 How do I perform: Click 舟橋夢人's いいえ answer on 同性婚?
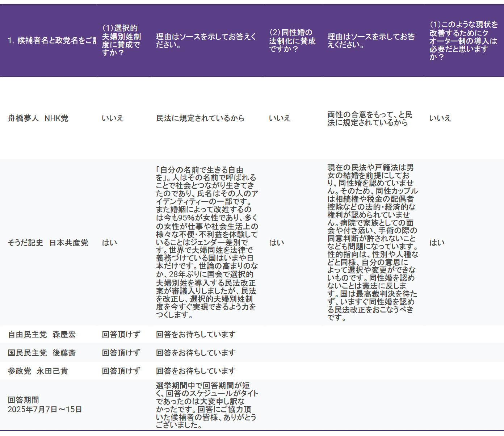tap(280, 118)
